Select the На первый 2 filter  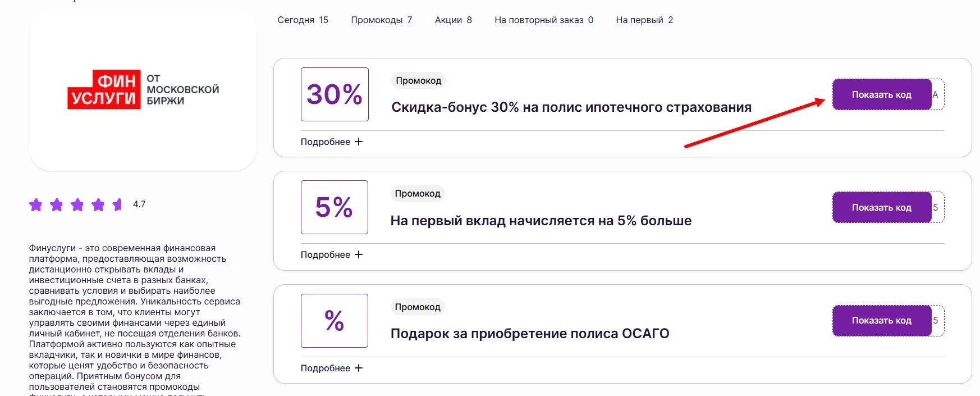tap(644, 20)
